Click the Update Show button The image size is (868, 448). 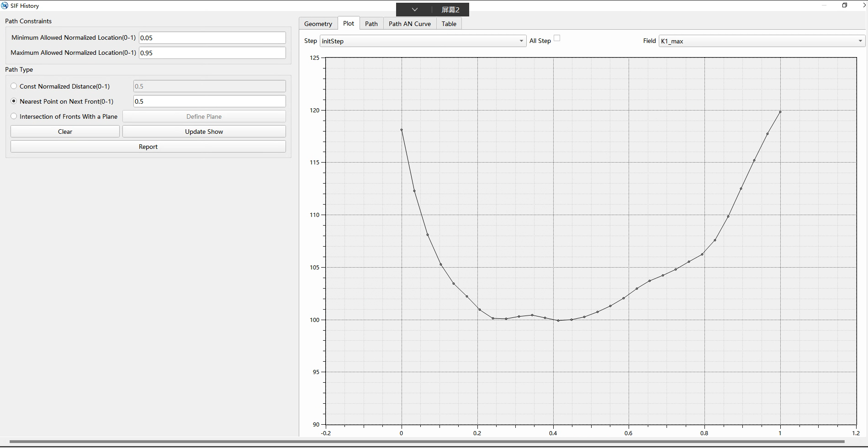click(204, 132)
